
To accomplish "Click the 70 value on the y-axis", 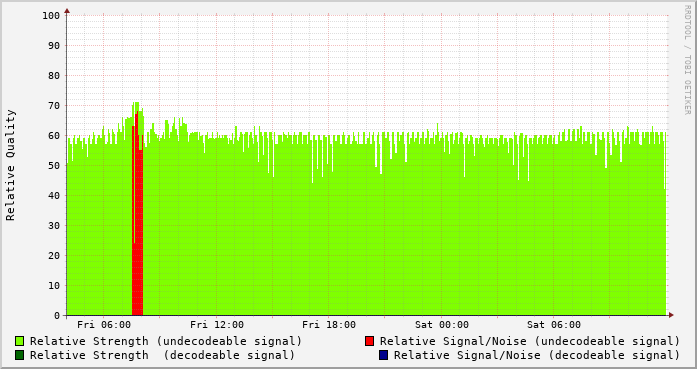I will [54, 106].
